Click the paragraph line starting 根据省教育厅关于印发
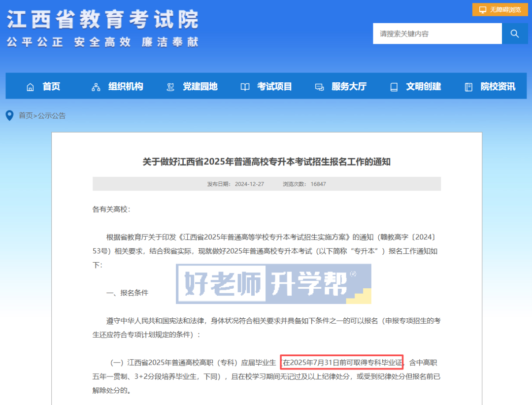 [x=271, y=237]
